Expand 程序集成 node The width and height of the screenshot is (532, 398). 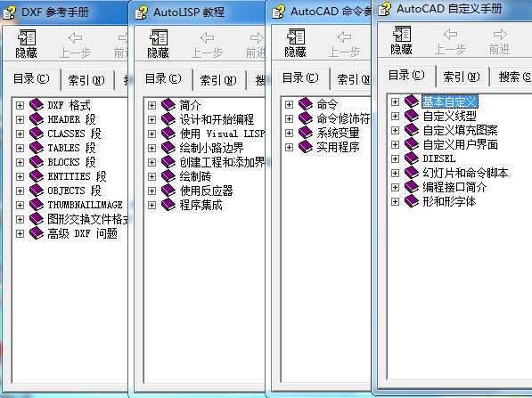[151, 205]
